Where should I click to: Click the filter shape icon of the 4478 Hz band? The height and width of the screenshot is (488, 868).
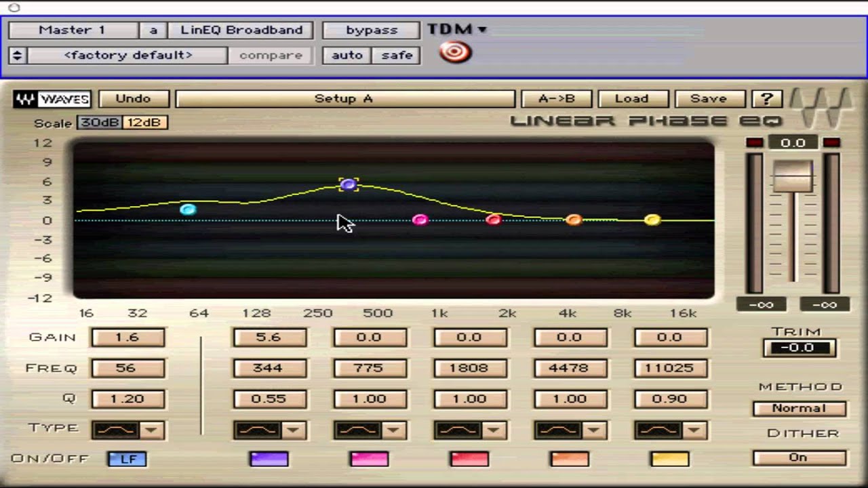pos(558,430)
